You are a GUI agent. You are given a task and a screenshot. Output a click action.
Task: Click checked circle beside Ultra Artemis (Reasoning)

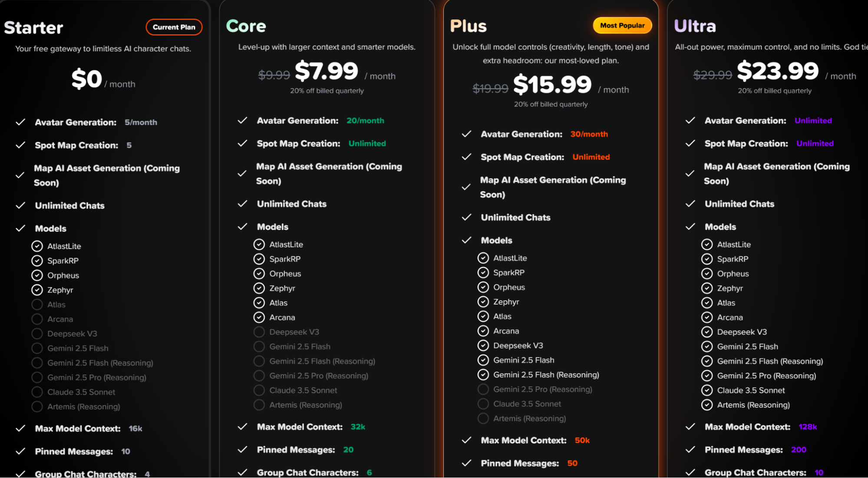(x=707, y=405)
